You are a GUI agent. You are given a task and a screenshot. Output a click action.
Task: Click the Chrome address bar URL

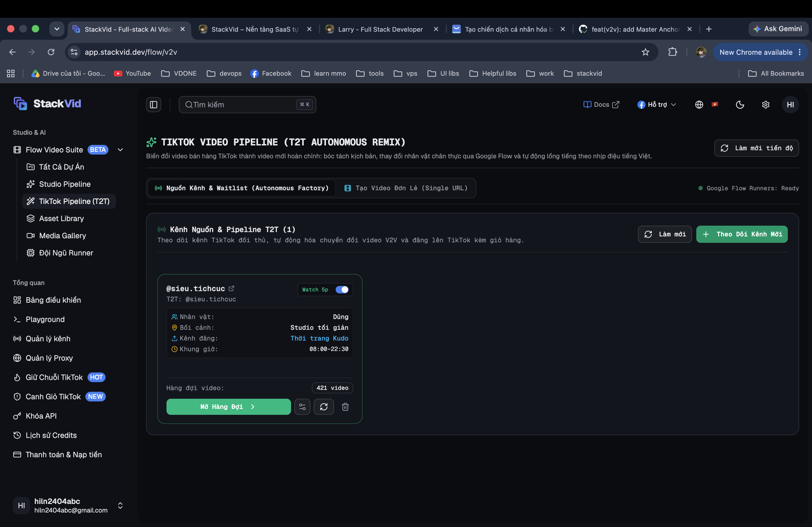131,52
